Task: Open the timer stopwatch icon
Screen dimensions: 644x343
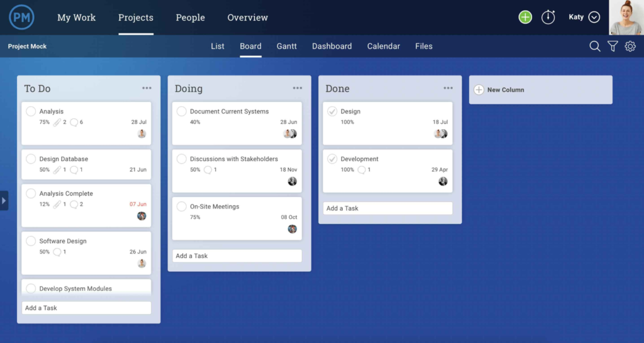Action: tap(548, 17)
